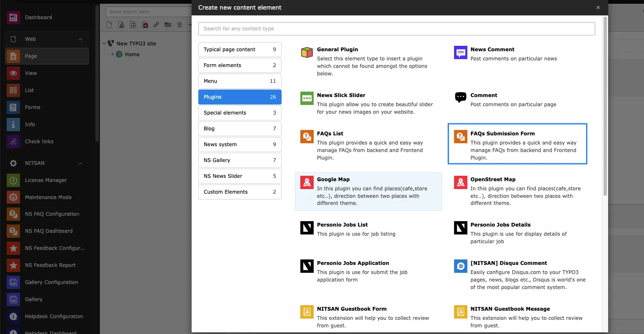The image size is (644, 334).
Task: Open NS Feedback Report module
Action: point(47,265)
